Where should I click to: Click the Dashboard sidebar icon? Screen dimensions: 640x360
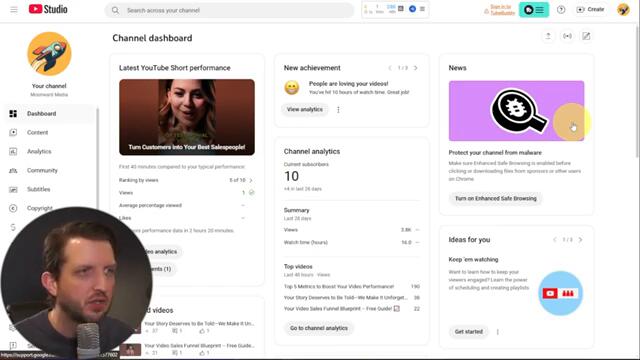tap(13, 113)
